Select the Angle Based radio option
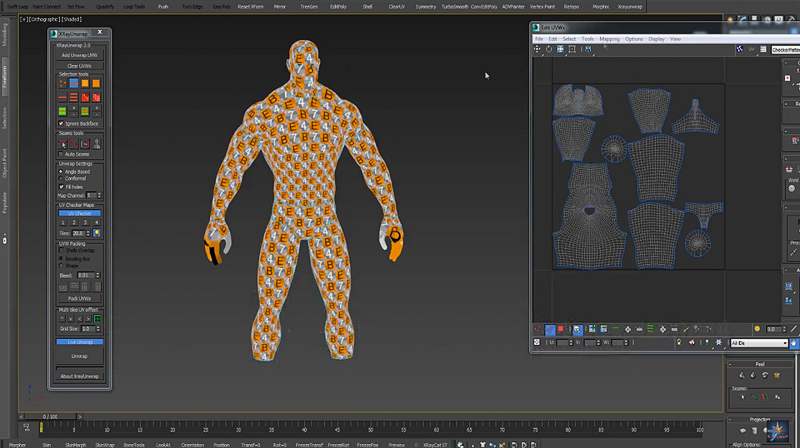800x448 pixels. (x=62, y=171)
